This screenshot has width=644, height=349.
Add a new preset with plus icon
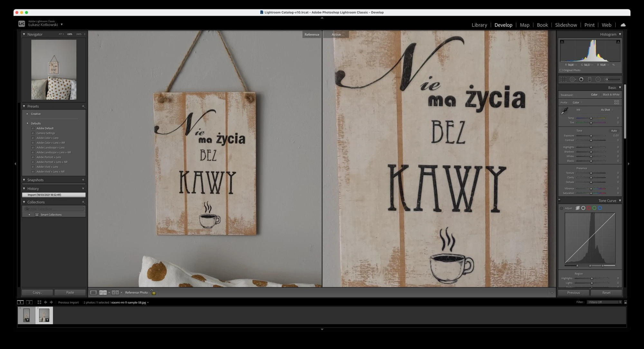pyautogui.click(x=83, y=106)
